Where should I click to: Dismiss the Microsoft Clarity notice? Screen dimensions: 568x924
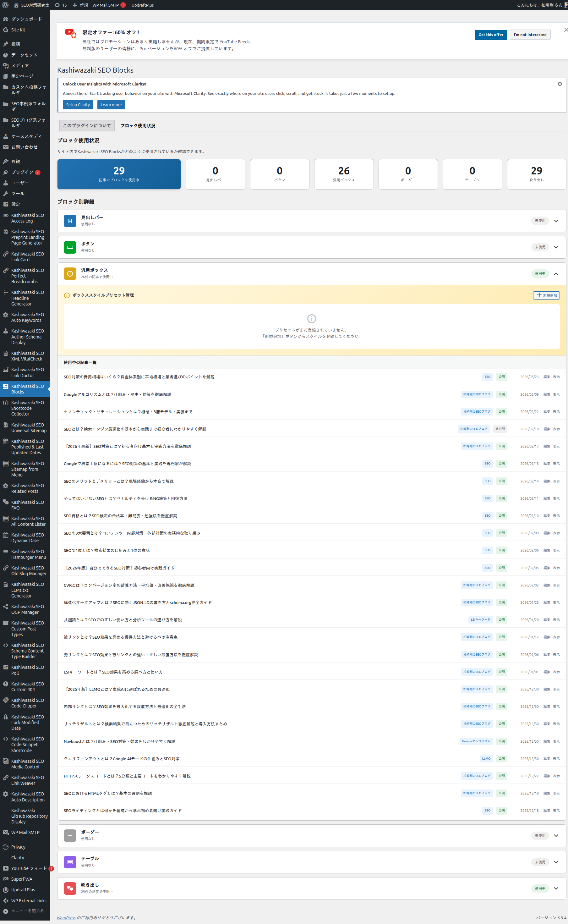click(559, 84)
